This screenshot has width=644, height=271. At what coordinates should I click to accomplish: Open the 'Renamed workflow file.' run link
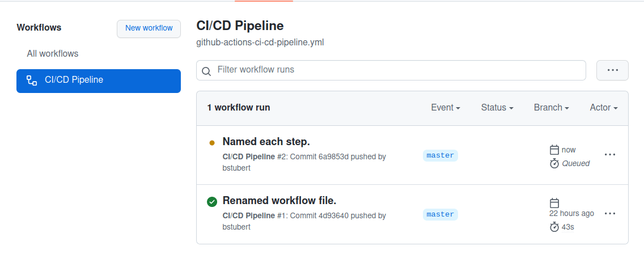tap(279, 201)
